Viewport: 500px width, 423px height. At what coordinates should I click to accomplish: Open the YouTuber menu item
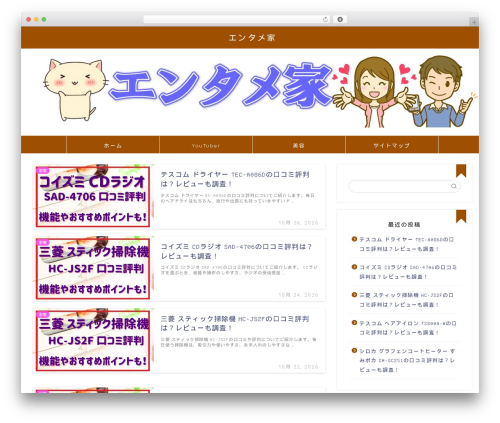pyautogui.click(x=206, y=145)
